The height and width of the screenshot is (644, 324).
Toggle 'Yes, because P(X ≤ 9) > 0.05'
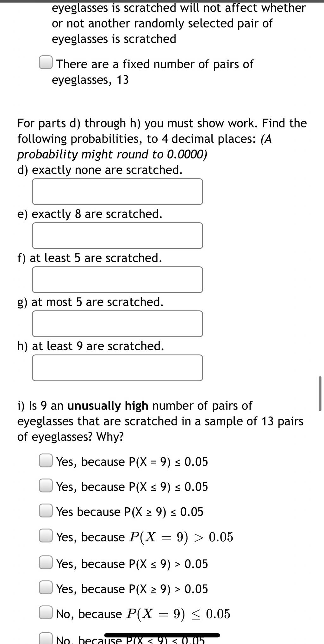46,562
